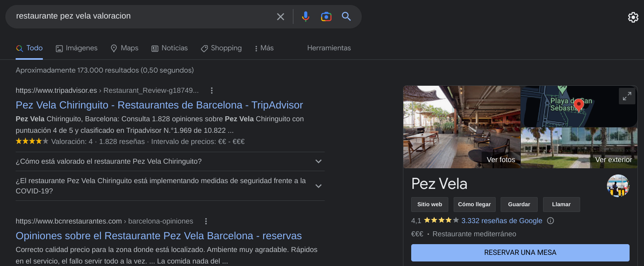Open options menu next to bcnrestaurantes URL

tap(206, 221)
